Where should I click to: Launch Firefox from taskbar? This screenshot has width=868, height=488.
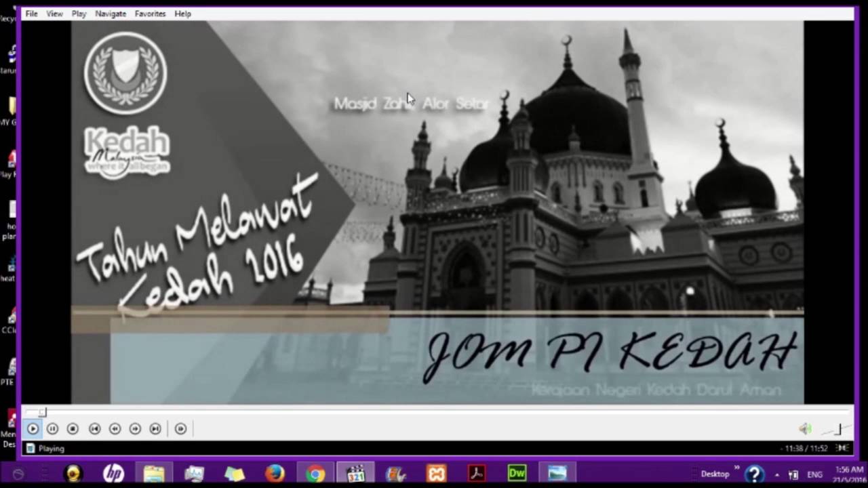pyautogui.click(x=275, y=473)
